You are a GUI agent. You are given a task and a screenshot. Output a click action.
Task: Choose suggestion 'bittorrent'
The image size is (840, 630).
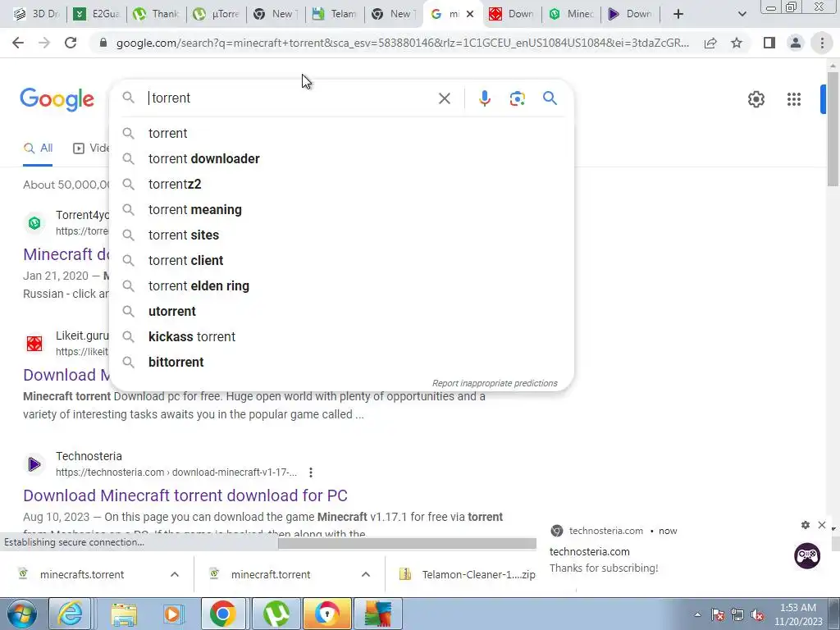click(341, 362)
